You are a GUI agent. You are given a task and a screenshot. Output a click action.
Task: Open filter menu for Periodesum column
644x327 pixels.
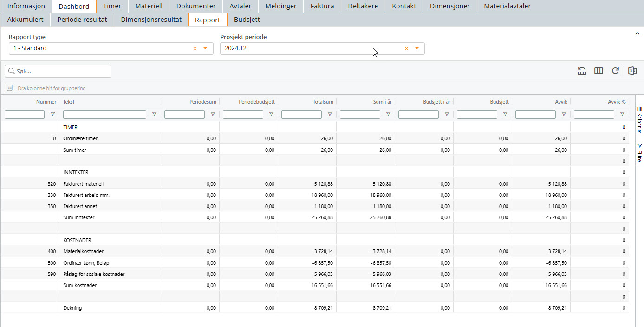click(x=213, y=114)
